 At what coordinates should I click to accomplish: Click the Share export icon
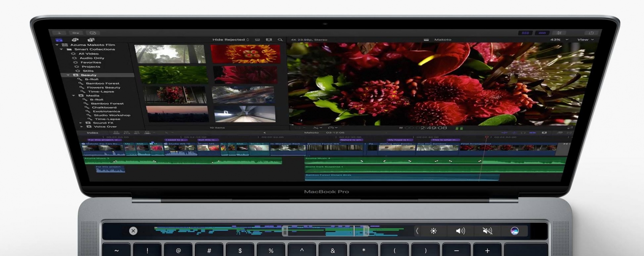(591, 33)
